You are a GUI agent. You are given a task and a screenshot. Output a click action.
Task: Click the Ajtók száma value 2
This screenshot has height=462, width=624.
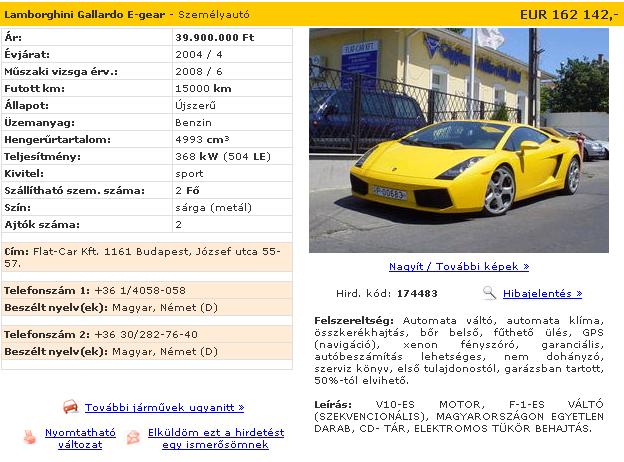(x=178, y=224)
